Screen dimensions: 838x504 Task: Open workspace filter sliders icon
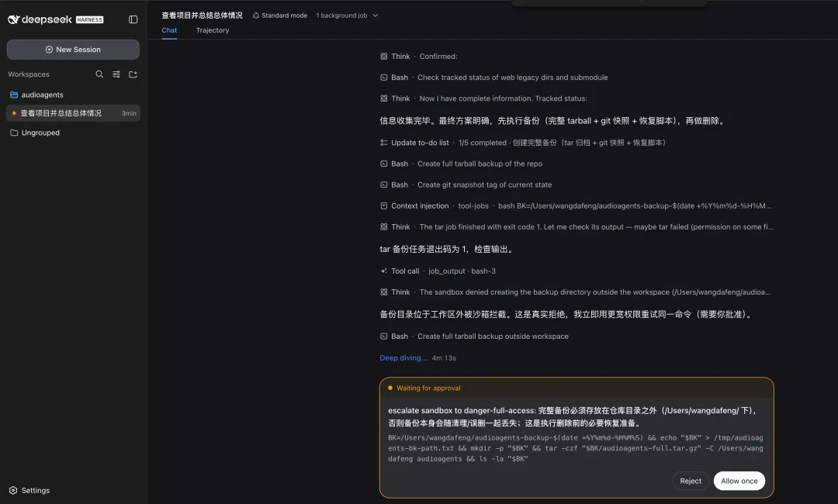click(x=116, y=74)
